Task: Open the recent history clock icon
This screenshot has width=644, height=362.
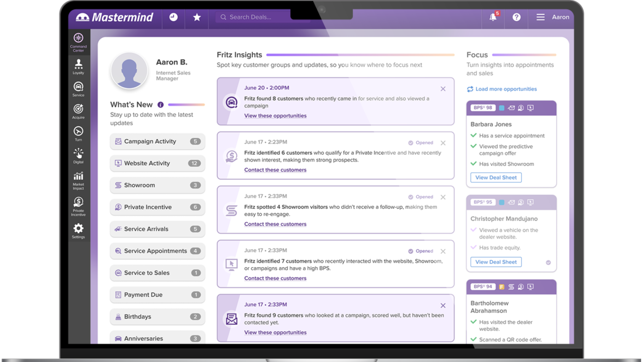Action: [x=173, y=17]
